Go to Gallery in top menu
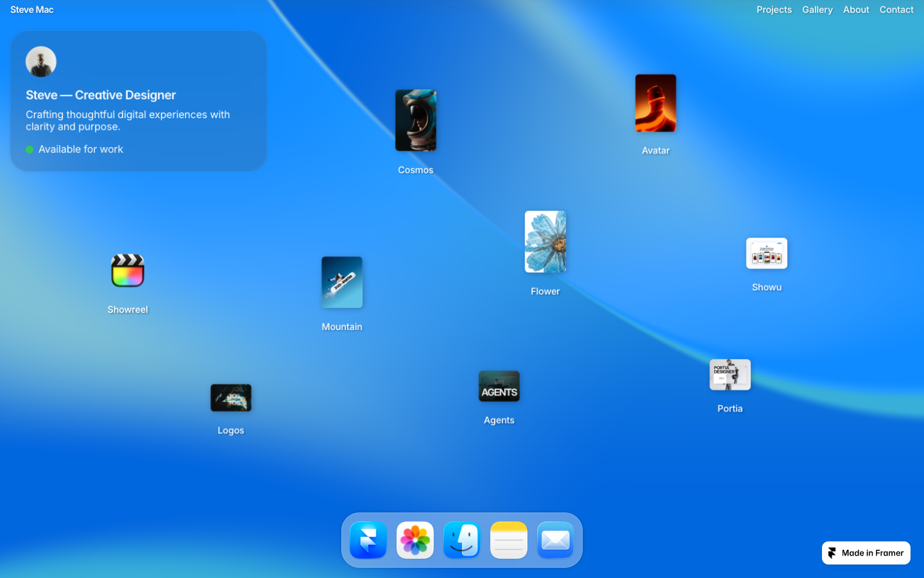 coord(817,10)
